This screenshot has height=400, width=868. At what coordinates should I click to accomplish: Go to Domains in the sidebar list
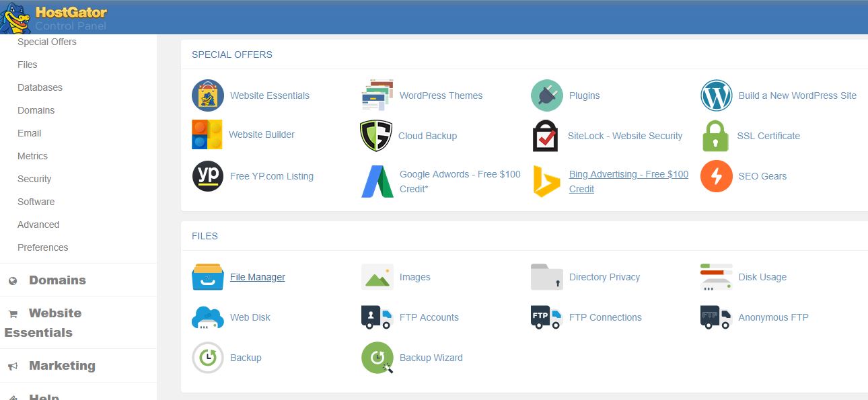click(36, 110)
